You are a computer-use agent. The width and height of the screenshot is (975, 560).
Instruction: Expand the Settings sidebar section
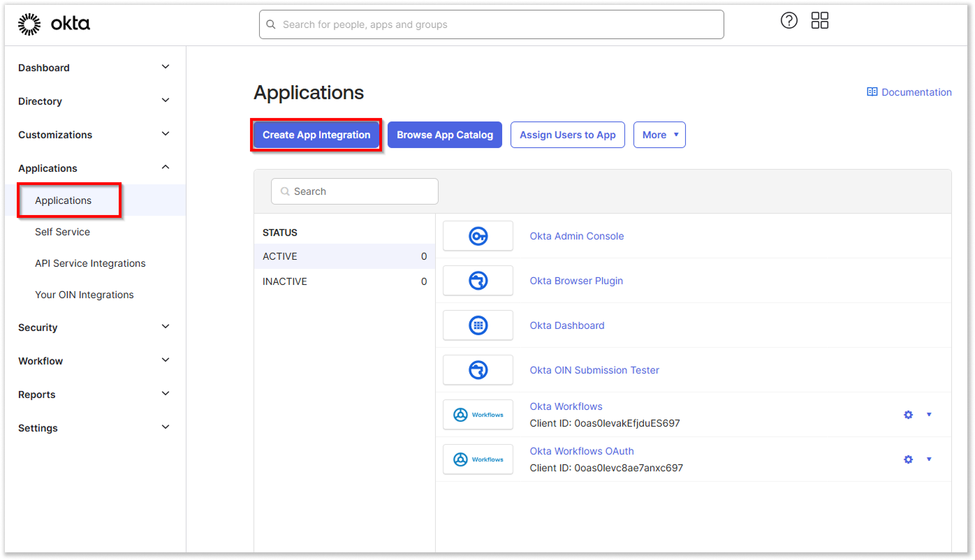point(166,427)
